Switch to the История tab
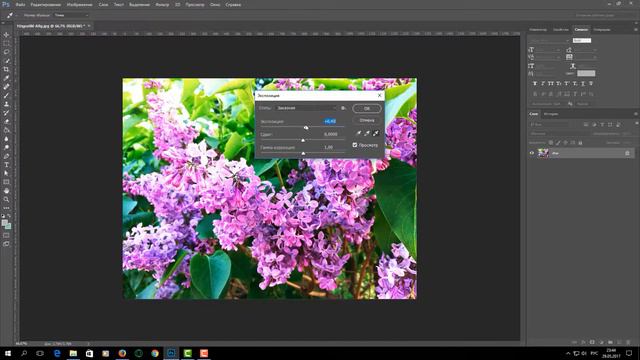 point(551,114)
